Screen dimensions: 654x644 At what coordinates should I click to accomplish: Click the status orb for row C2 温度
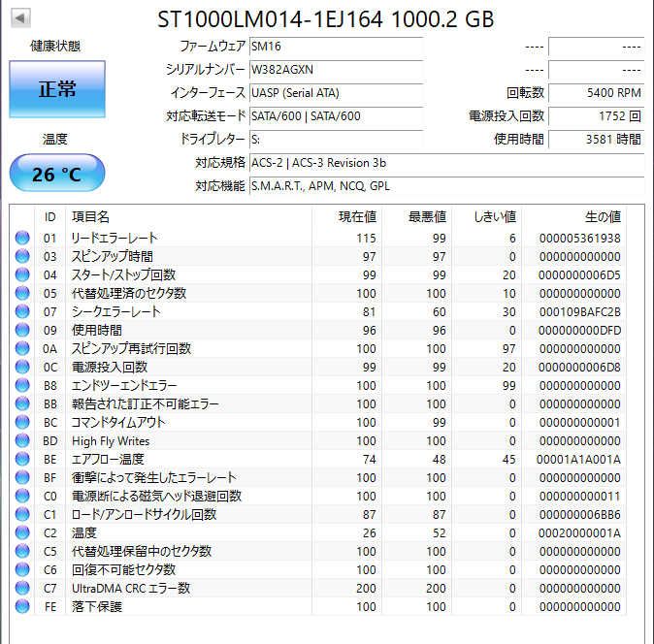pyautogui.click(x=22, y=532)
